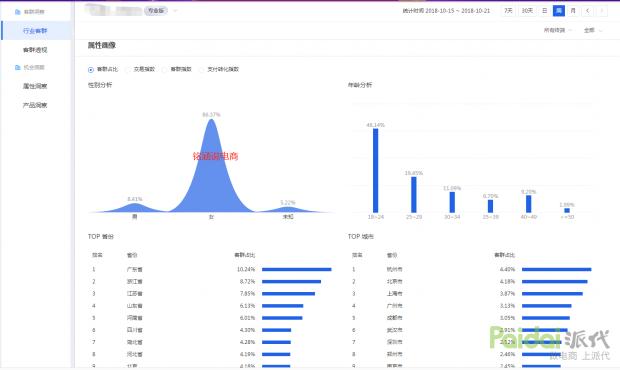
Task: Click the 广东省 proportion bar
Action: point(297,270)
